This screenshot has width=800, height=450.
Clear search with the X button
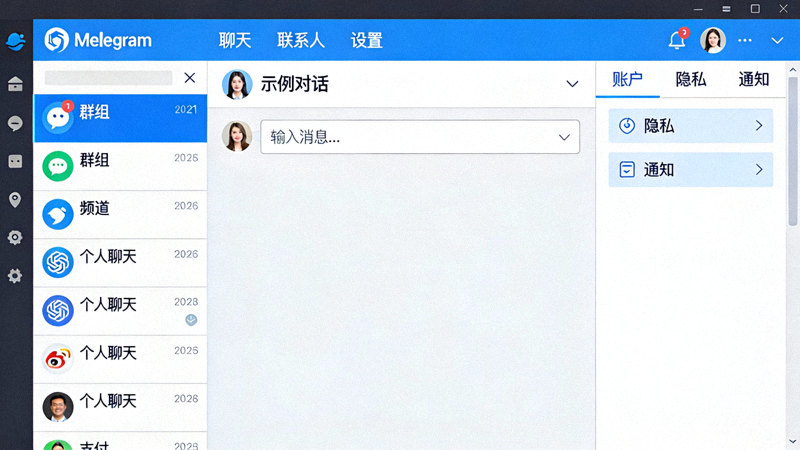coord(190,78)
